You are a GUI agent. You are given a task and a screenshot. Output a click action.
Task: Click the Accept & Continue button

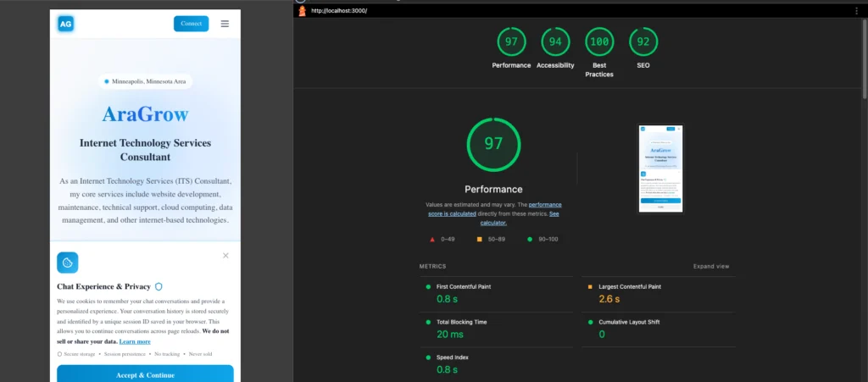click(145, 374)
